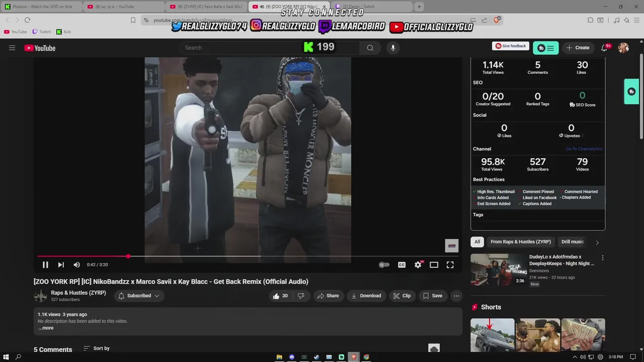Click the Raps & Hustles channel avatar

click(40, 296)
